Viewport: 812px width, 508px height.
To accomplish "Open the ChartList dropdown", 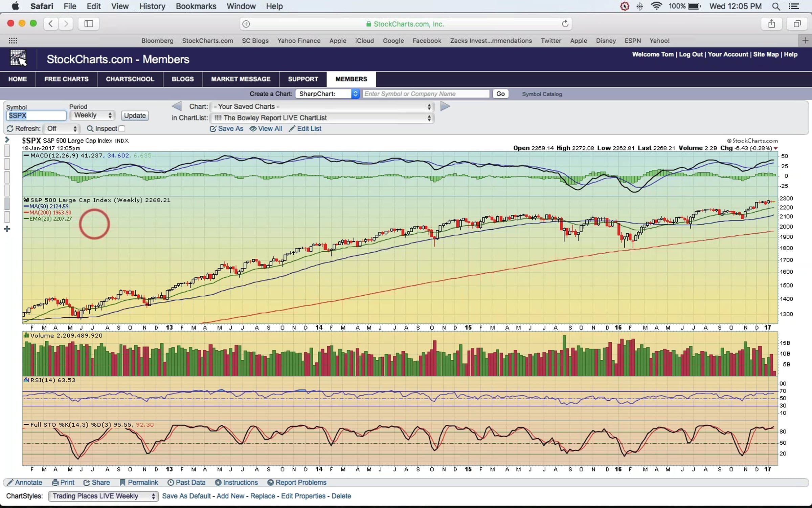I will [x=322, y=118].
